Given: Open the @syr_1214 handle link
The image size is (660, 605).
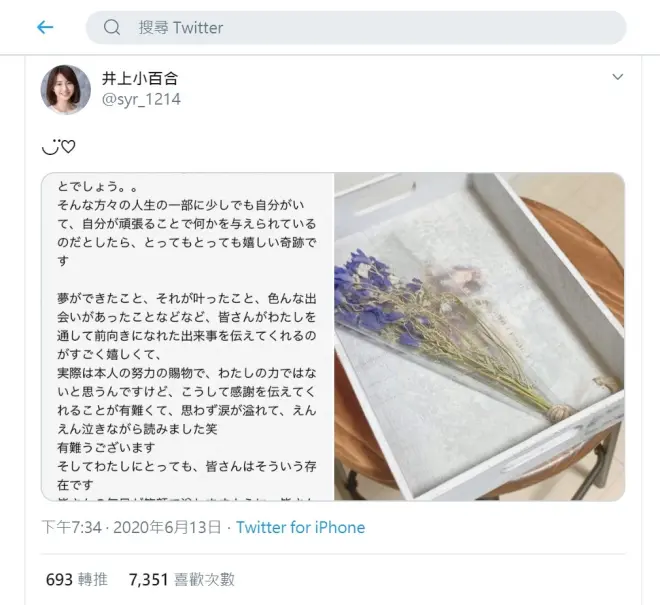Looking at the screenshot, I should (141, 99).
